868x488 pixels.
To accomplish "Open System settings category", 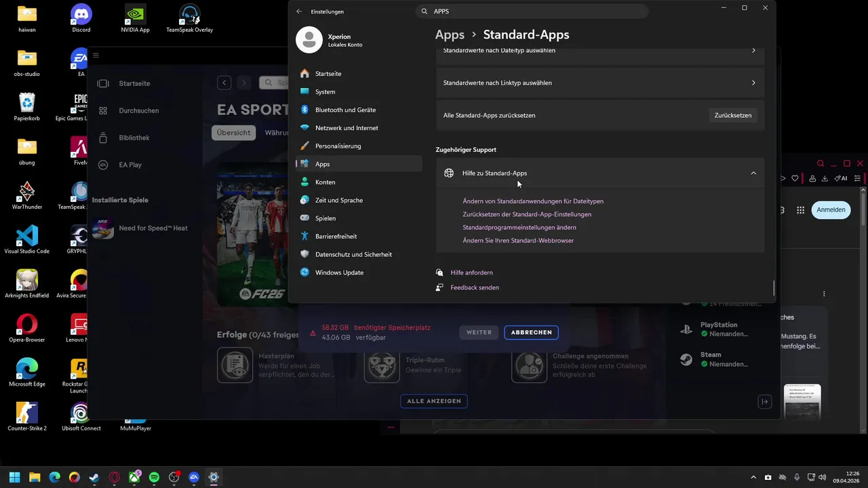I will tap(359, 91).
